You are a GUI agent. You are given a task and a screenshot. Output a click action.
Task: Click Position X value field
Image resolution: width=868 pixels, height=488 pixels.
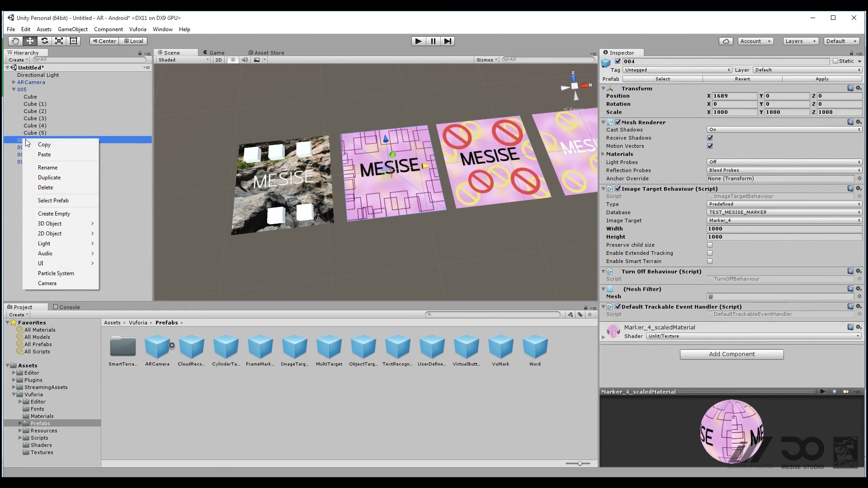point(735,96)
